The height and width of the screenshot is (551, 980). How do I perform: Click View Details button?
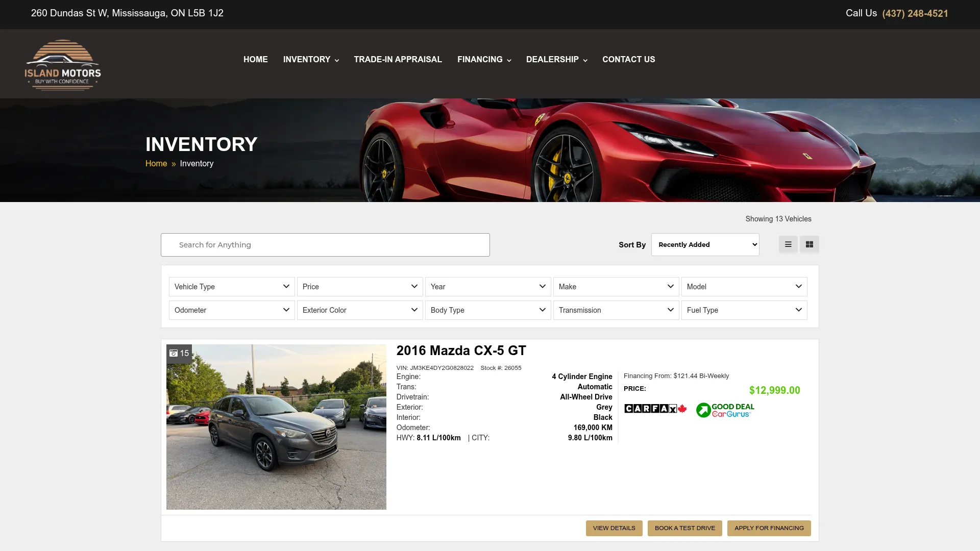614,528
